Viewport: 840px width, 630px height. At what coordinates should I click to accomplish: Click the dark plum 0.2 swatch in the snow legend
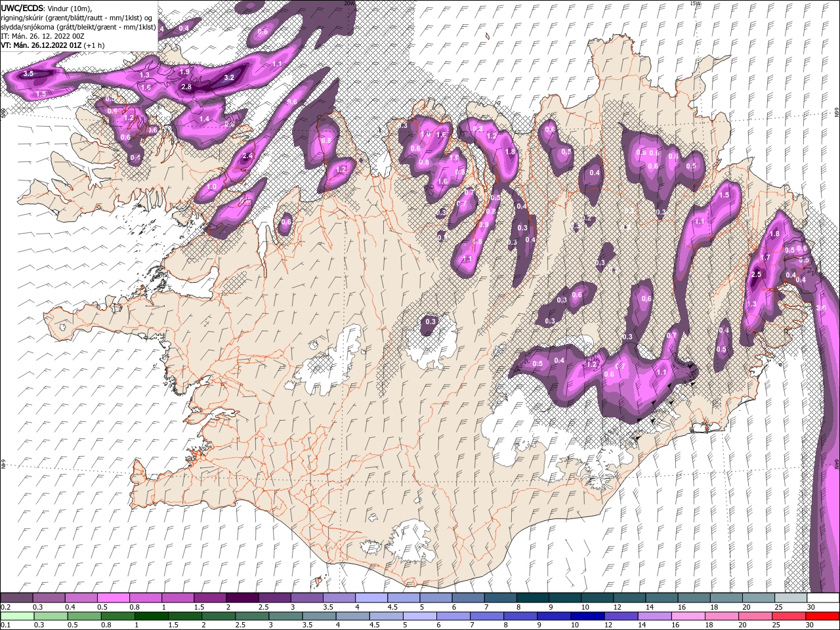point(16,598)
